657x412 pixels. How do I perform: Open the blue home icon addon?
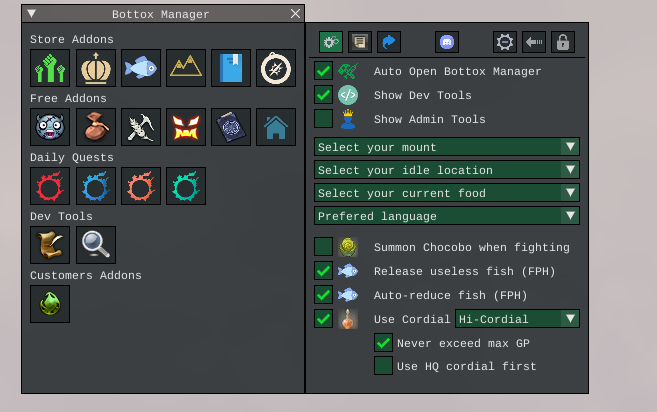pyautogui.click(x=276, y=127)
